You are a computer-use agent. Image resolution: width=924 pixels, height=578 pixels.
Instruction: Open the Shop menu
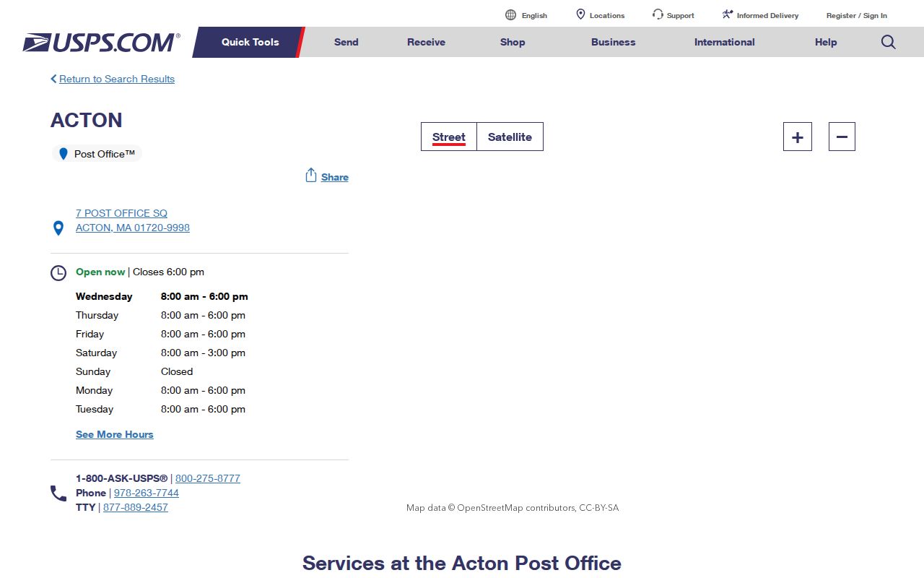[x=513, y=42]
